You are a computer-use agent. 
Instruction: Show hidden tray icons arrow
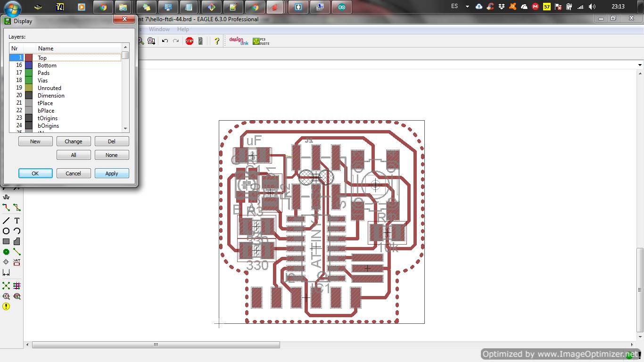[467, 7]
